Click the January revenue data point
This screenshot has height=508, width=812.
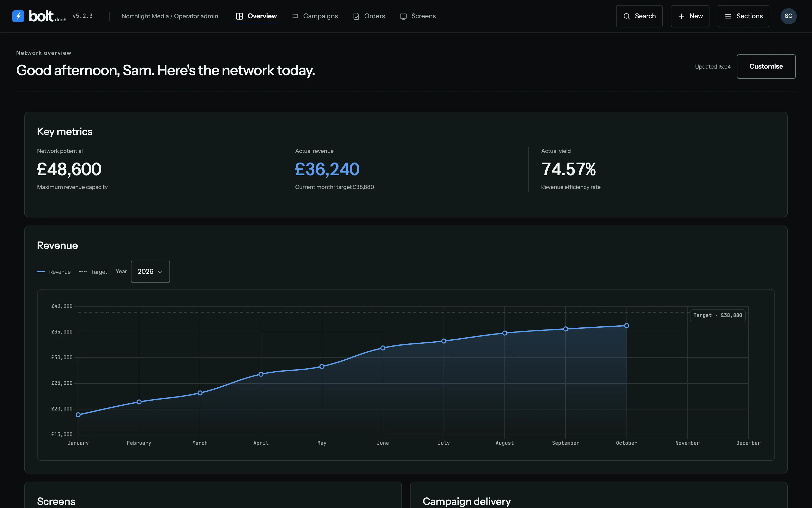tap(78, 415)
